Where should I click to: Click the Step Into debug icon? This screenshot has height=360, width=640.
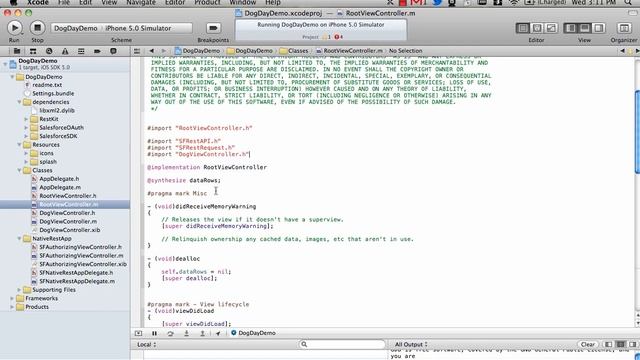186,333
